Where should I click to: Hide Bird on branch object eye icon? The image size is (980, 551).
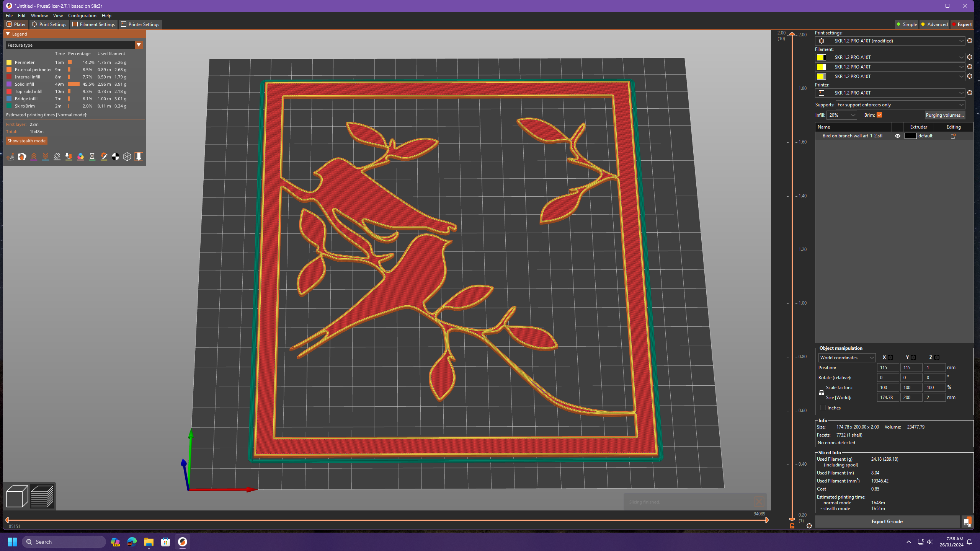tap(898, 136)
